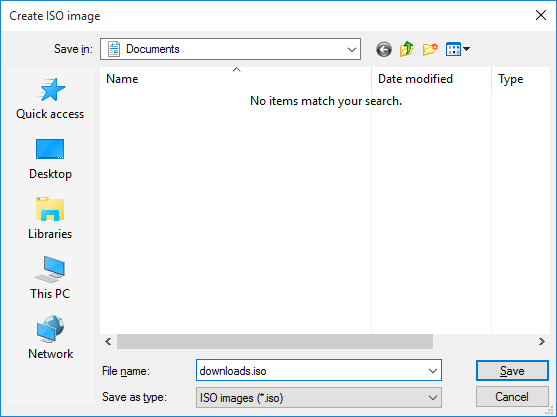
Task: Go up one folder level
Action: 407,49
